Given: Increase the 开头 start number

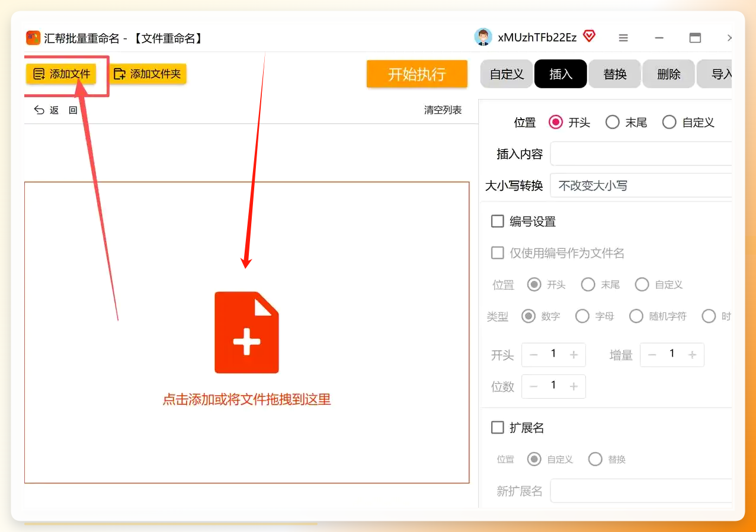Looking at the screenshot, I should click(x=574, y=355).
